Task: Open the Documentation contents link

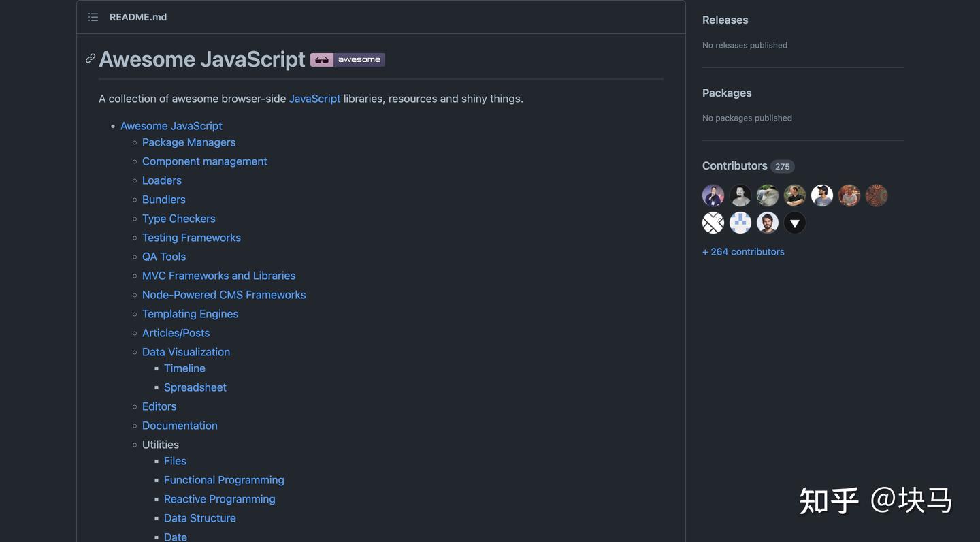Action: click(x=180, y=426)
